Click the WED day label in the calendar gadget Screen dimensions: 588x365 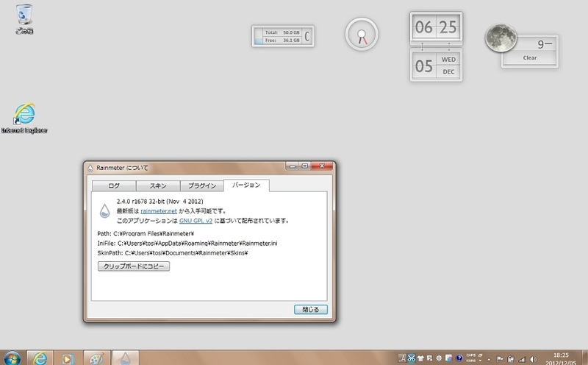point(448,60)
